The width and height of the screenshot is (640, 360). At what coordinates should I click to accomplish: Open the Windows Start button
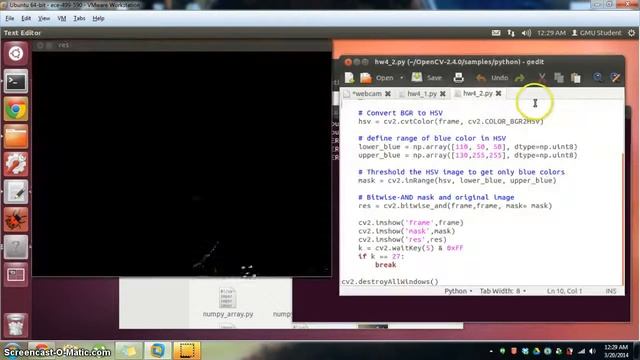pyautogui.click(x=12, y=350)
